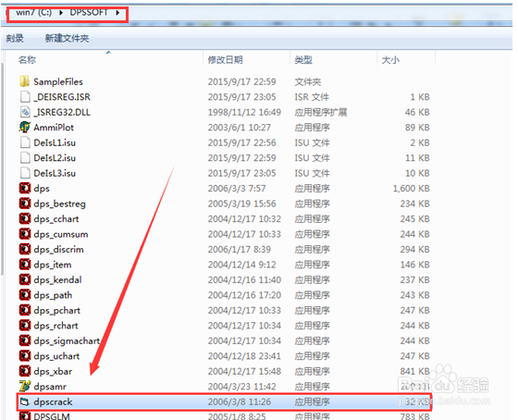Image resolution: width=518 pixels, height=420 pixels.
Task: Click the dps_uchart application icon
Action: tap(25, 355)
